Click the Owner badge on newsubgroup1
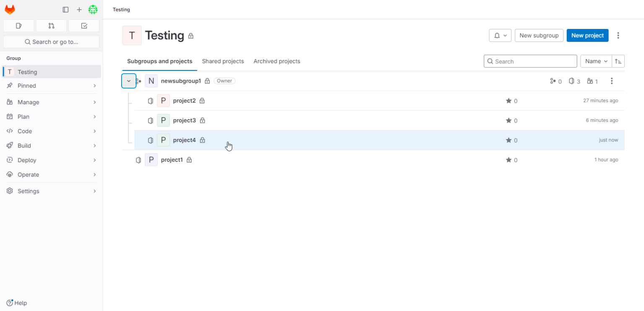Screen dimensions: 644x311 (224, 81)
